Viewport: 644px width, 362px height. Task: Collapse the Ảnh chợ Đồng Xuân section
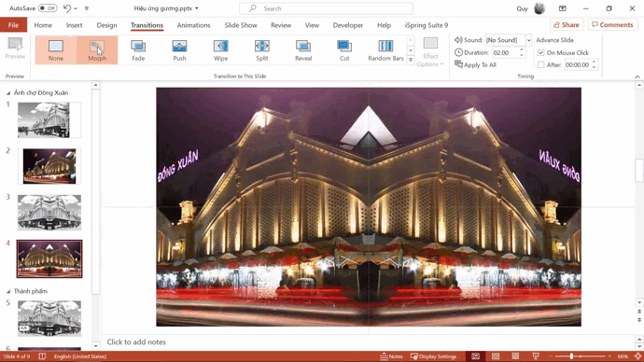(8, 93)
